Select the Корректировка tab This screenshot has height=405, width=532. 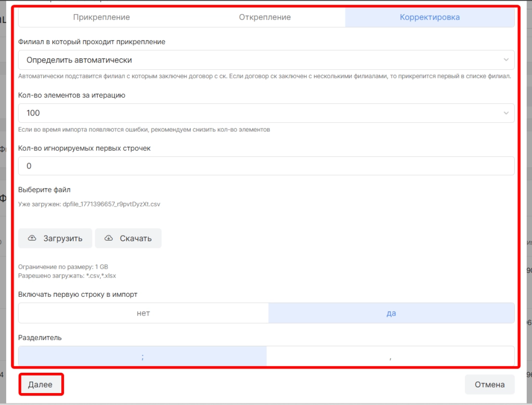(x=429, y=17)
